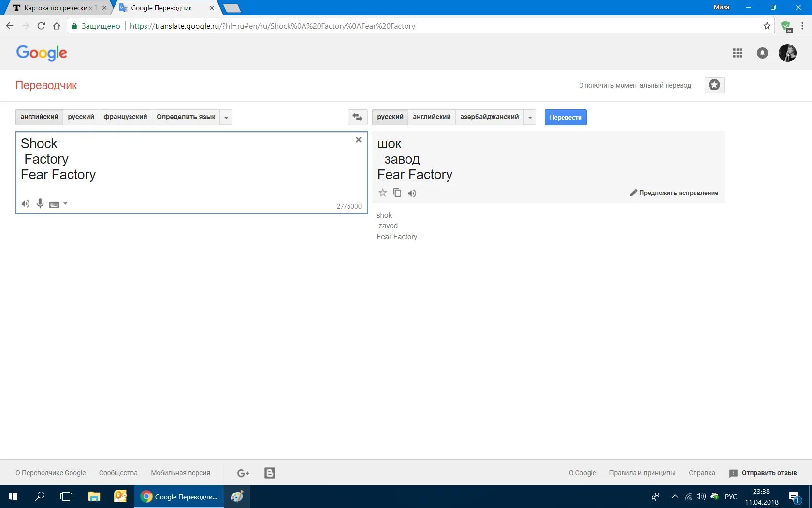Switch input language РУС in the tray
The height and width of the screenshot is (508, 812).
tap(731, 497)
